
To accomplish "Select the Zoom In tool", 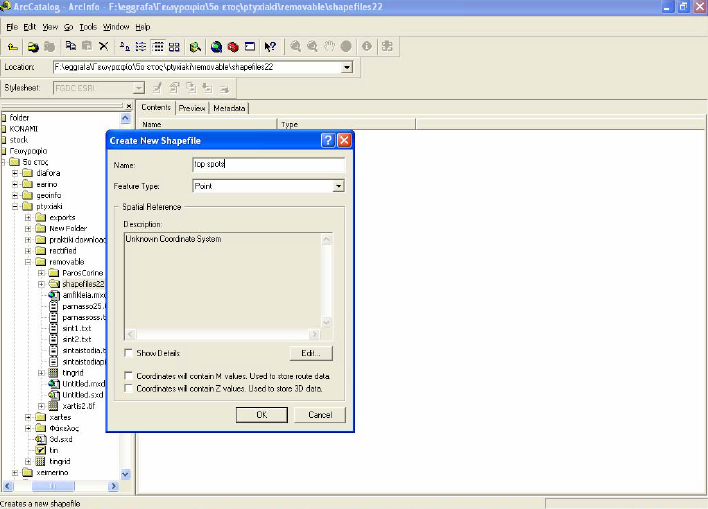I will (295, 47).
